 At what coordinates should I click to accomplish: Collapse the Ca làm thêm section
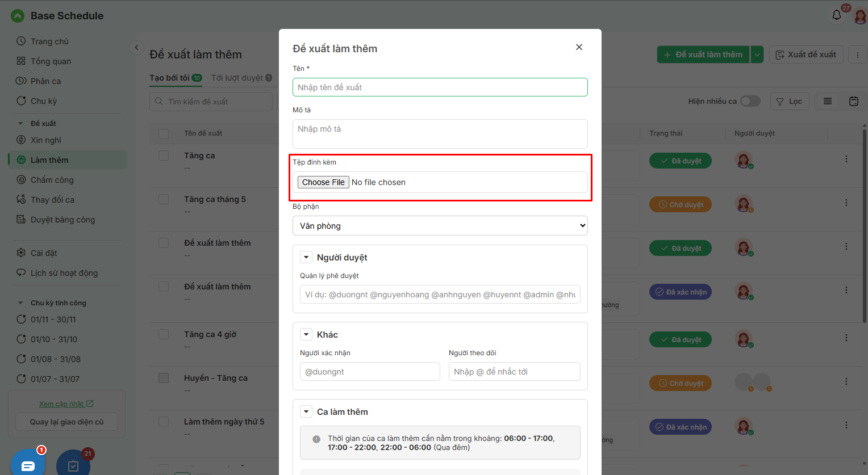[306, 411]
